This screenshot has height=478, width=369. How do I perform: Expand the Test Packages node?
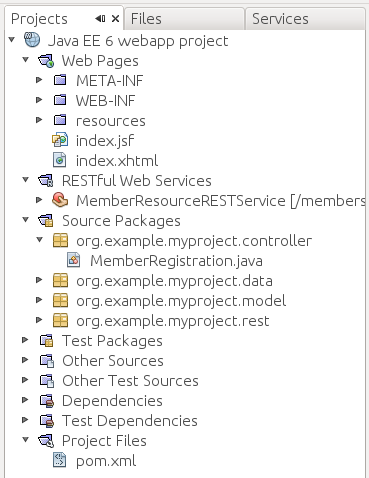[x=25, y=340]
